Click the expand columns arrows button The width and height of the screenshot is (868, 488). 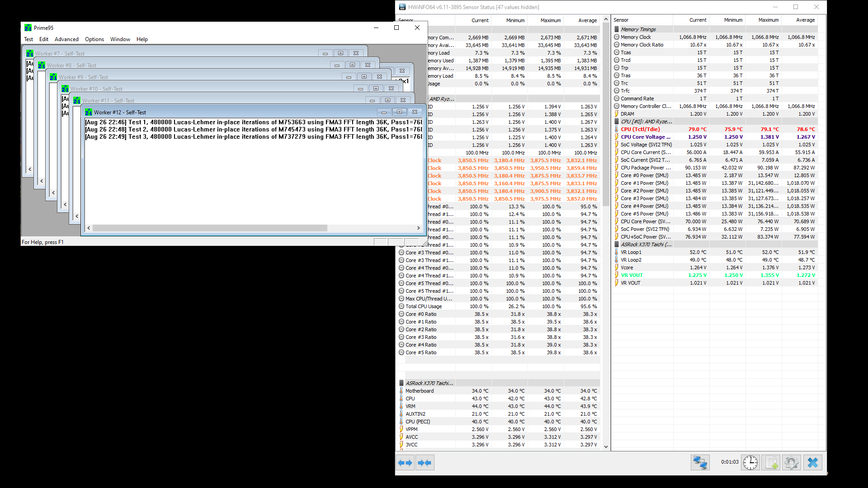pyautogui.click(x=405, y=463)
